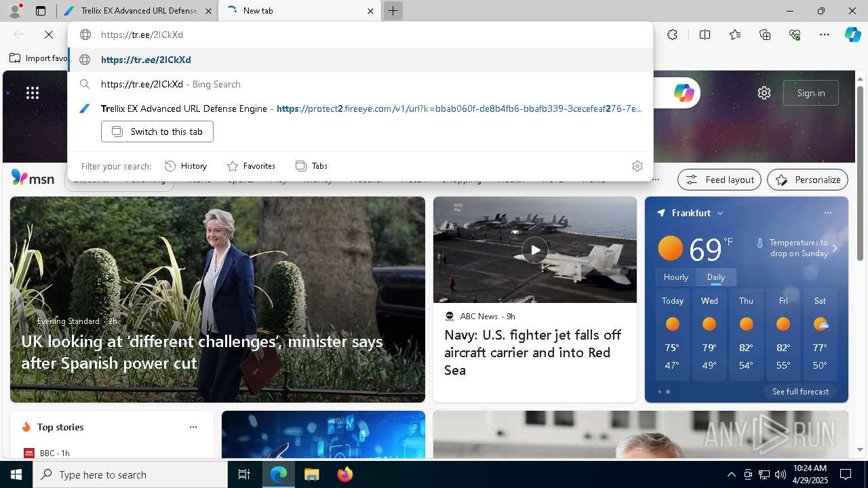Toggle Split screen view
The height and width of the screenshot is (488, 868).
(x=705, y=35)
